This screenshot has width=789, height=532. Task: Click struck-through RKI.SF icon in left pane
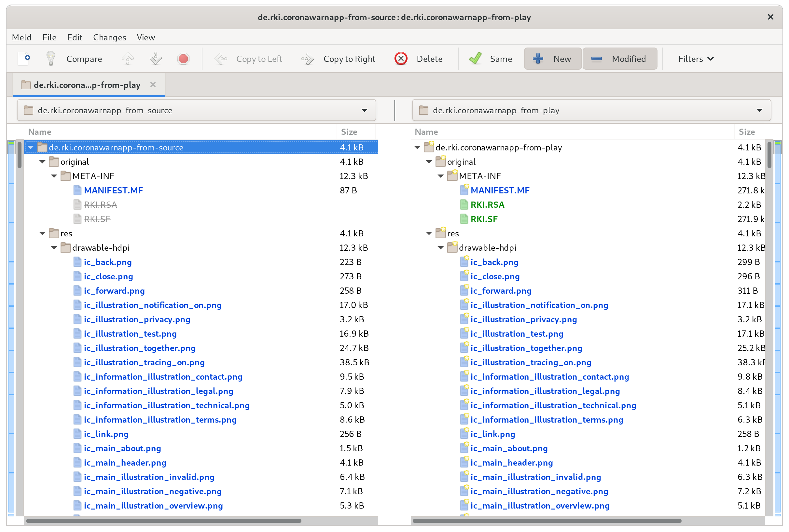click(x=77, y=219)
